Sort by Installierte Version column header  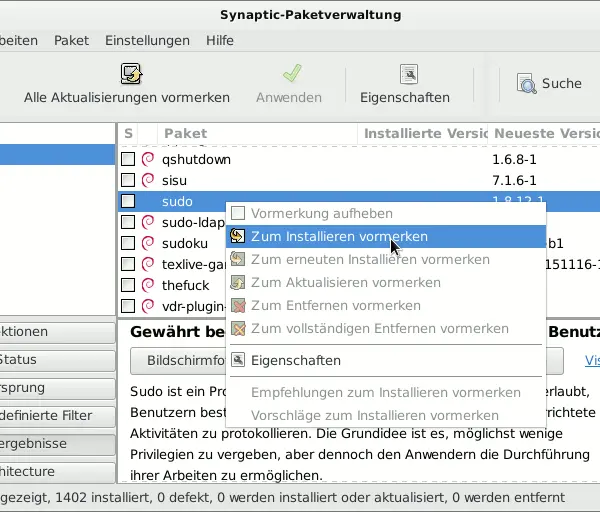tap(425, 133)
